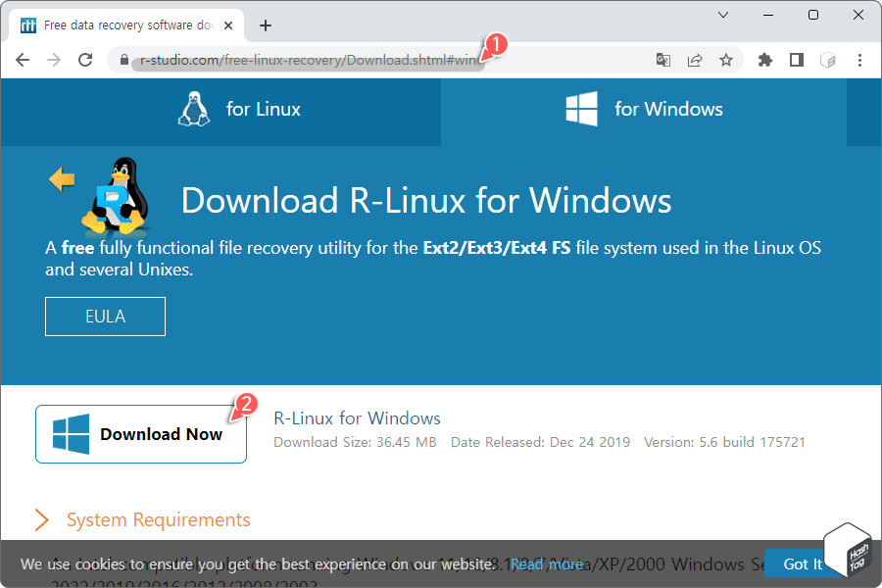This screenshot has width=882, height=588.
Task: Click 'Read more' in the cookie notice
Action: click(546, 563)
